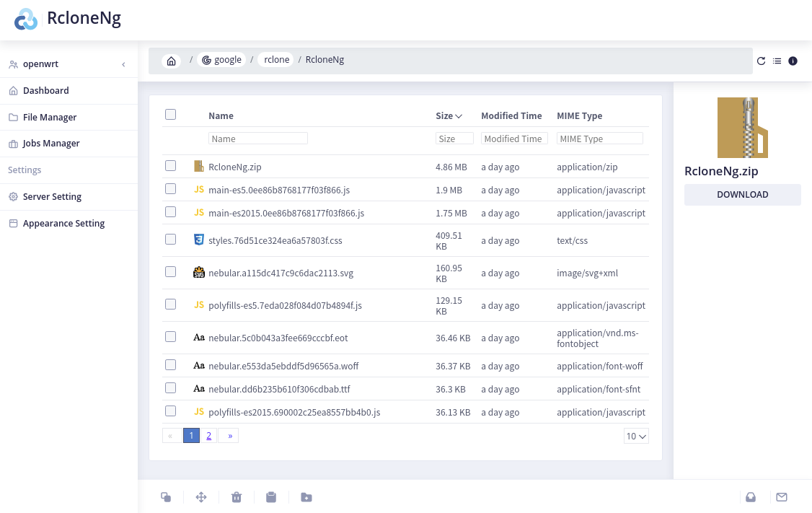Open Appearance Setting in sidebar
Viewport: 812px width, 513px height.
(x=69, y=224)
